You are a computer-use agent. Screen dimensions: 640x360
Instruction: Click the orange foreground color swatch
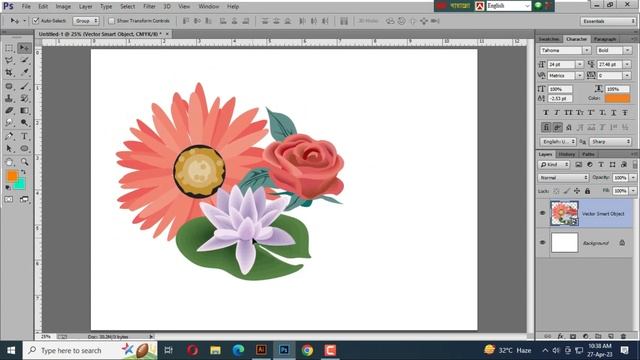tap(12, 176)
